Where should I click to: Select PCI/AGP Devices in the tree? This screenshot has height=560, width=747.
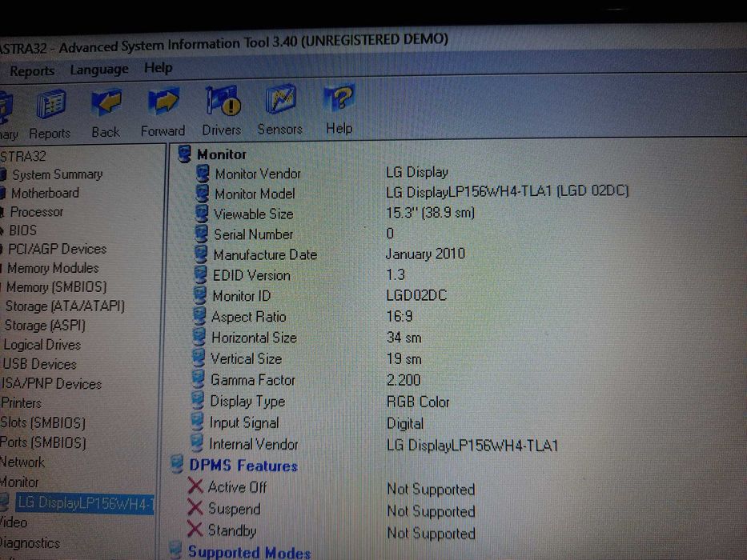click(57, 249)
